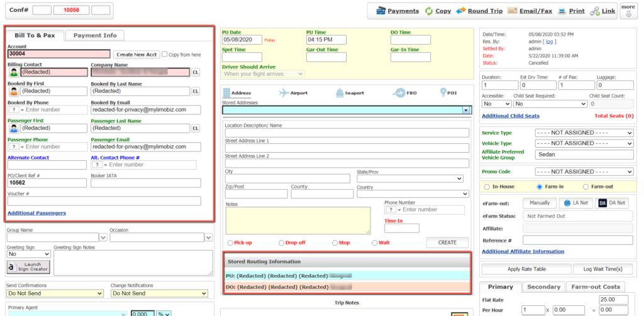Image resolution: width=644 pixels, height=316 pixels.
Task: Click the PU Date input field
Action: click(243, 40)
